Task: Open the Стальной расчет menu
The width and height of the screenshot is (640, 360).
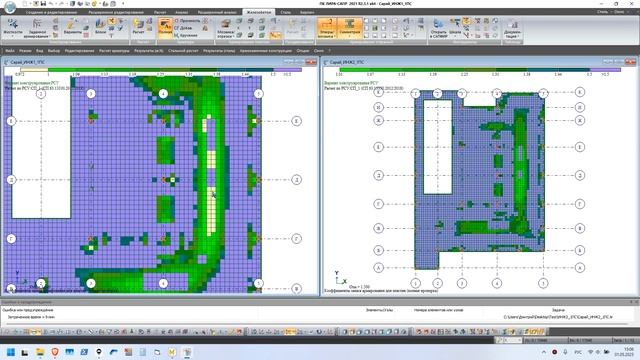Action: pyautogui.click(x=183, y=51)
